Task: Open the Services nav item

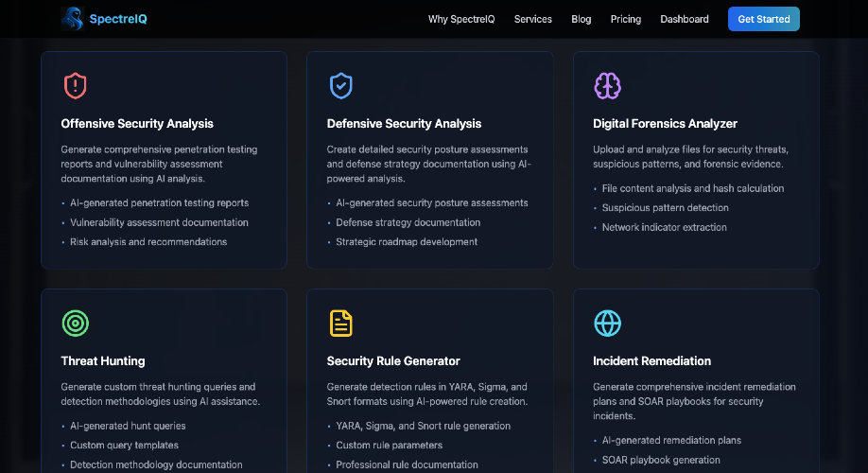Action: pyautogui.click(x=532, y=19)
